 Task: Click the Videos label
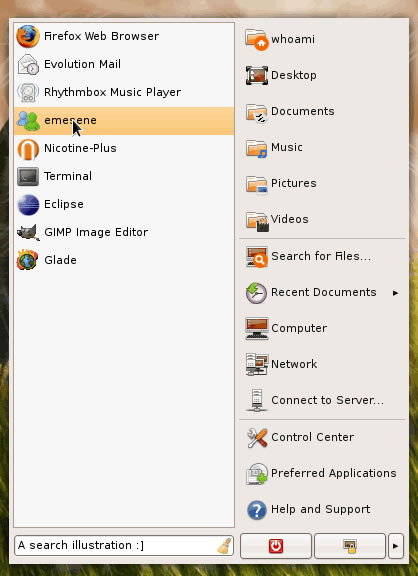click(289, 219)
